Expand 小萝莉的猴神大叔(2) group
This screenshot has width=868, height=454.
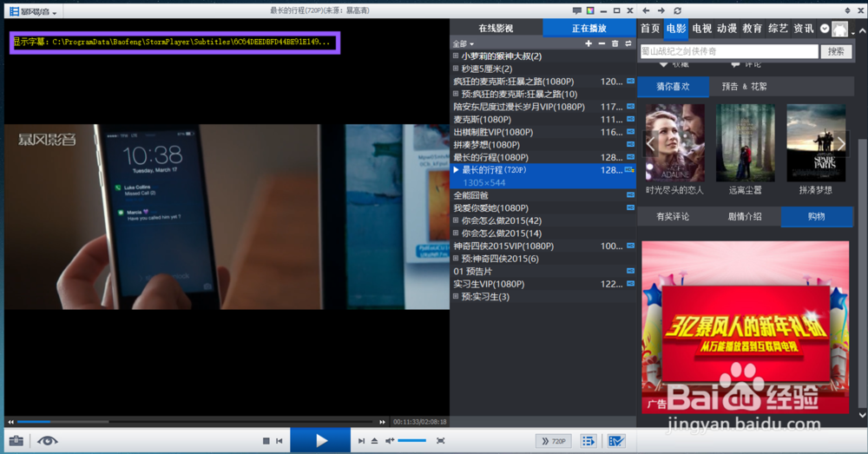[456, 56]
